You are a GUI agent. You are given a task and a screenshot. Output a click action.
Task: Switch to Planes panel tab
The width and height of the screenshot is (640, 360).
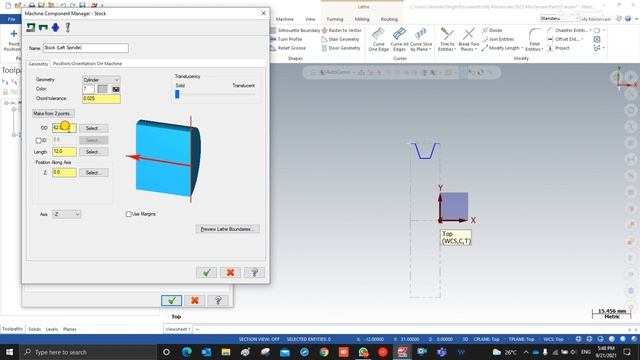coord(70,329)
